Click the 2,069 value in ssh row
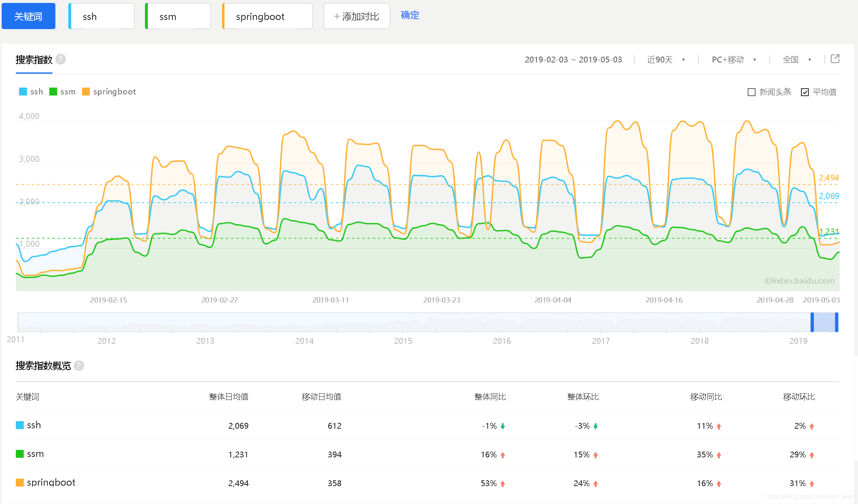Viewport: 858px width, 504px height. point(238,426)
